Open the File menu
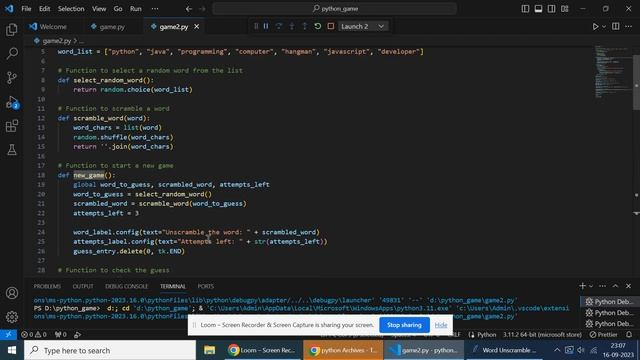This screenshot has width=640, height=360. [x=26, y=9]
